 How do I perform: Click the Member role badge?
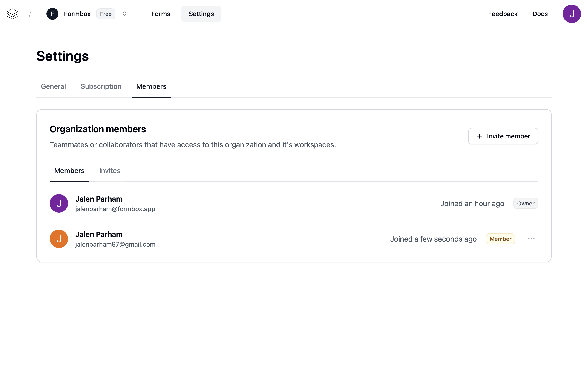500,239
